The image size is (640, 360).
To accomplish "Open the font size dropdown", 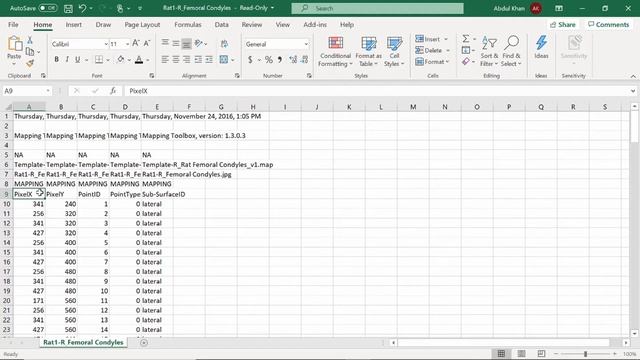I will pyautogui.click(x=127, y=44).
